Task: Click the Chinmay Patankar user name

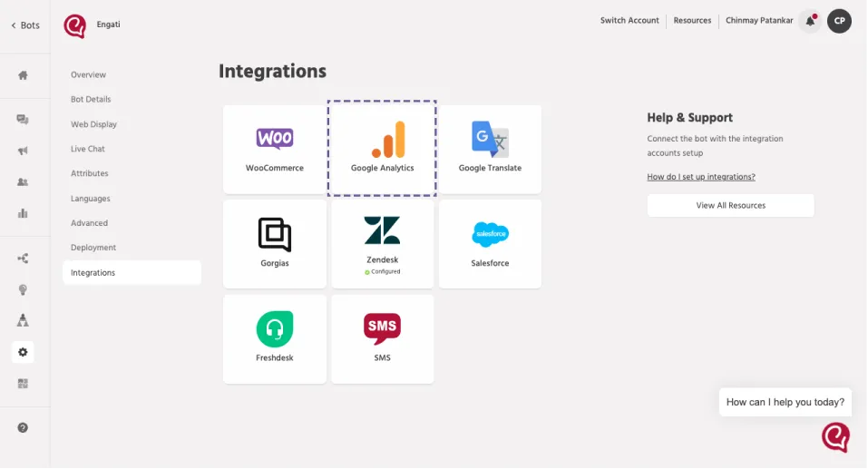Action: pos(759,21)
